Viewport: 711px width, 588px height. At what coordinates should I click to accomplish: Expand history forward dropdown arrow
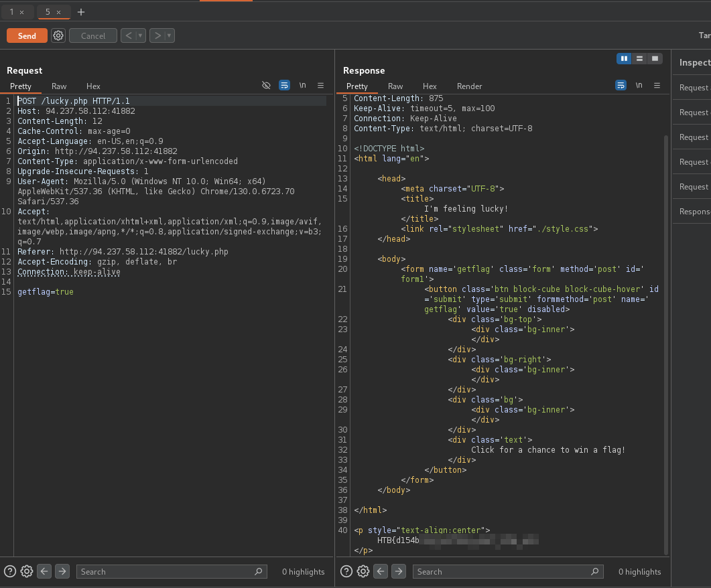coord(170,35)
